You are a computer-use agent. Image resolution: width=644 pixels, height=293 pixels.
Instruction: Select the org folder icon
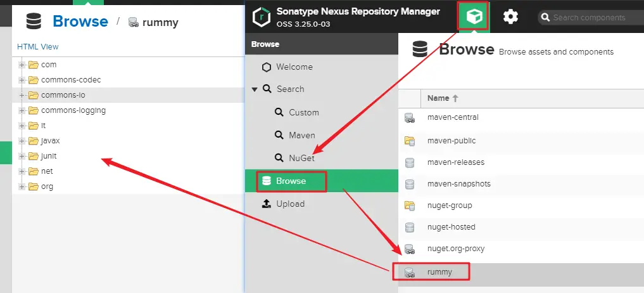[34, 186]
